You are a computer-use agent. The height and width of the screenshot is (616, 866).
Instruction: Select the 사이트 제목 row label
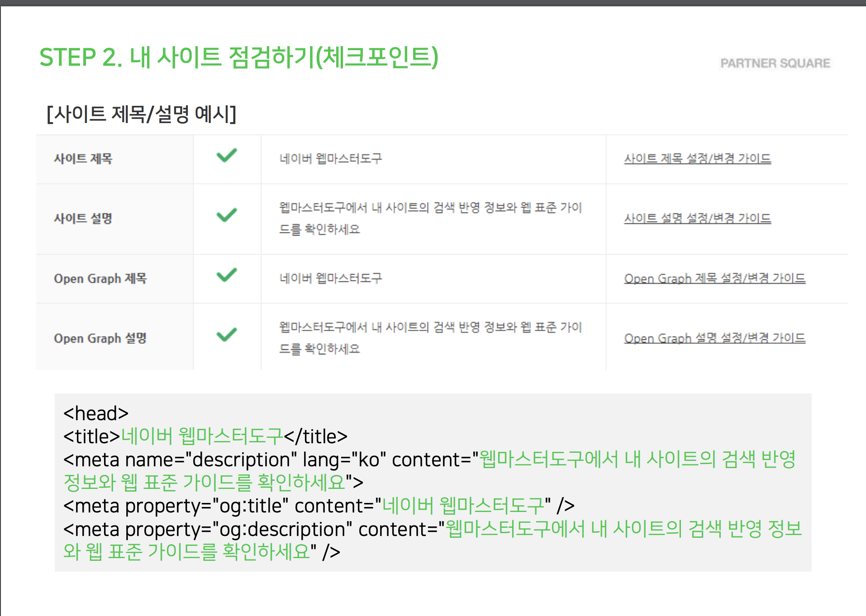point(83,159)
